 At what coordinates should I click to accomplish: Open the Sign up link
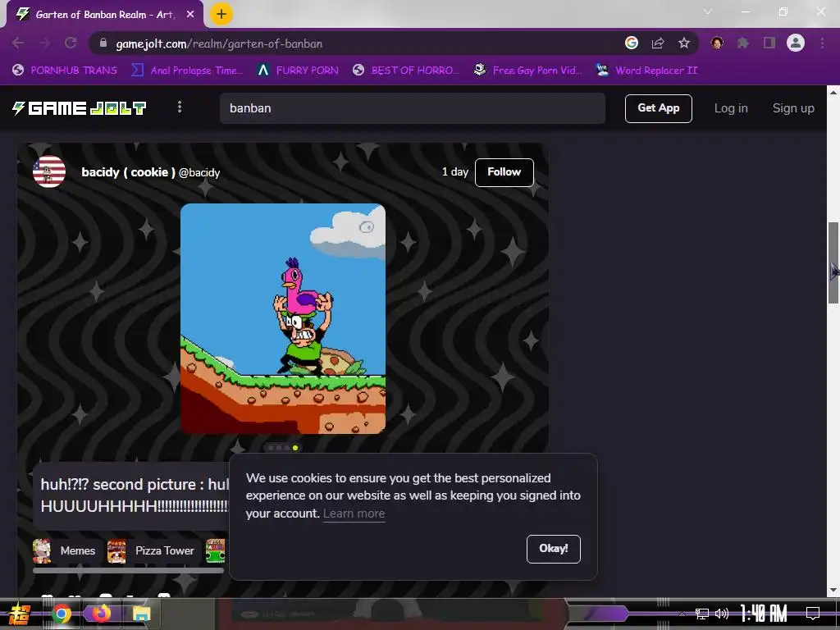tap(793, 108)
